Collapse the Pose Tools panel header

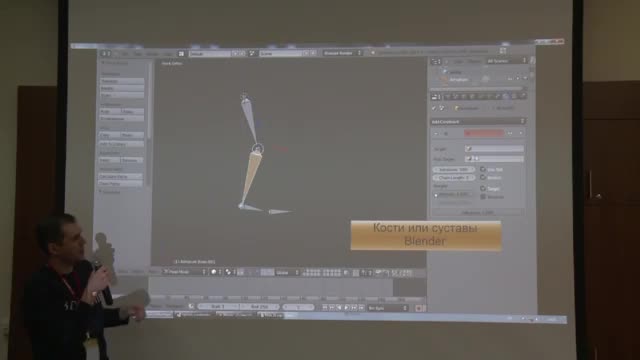pos(114,63)
